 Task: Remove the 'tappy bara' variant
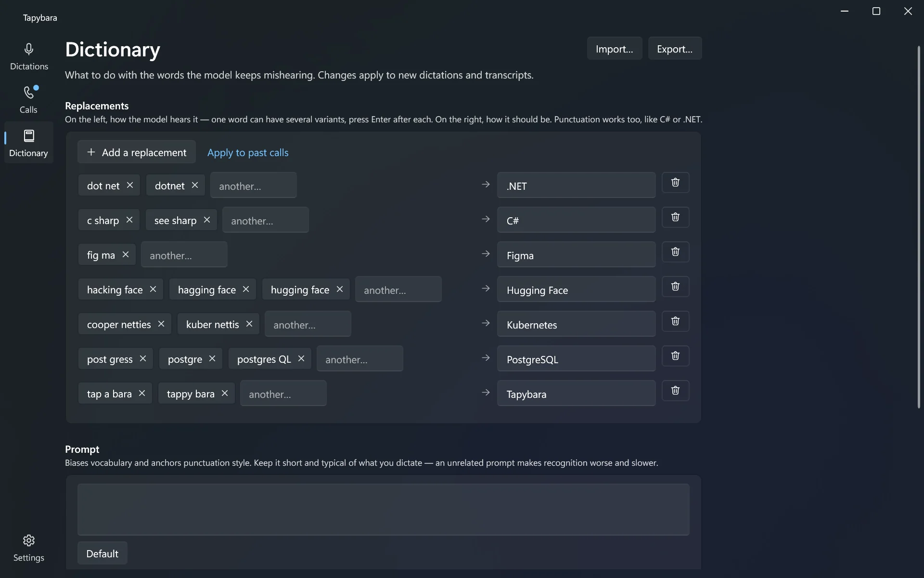click(225, 393)
